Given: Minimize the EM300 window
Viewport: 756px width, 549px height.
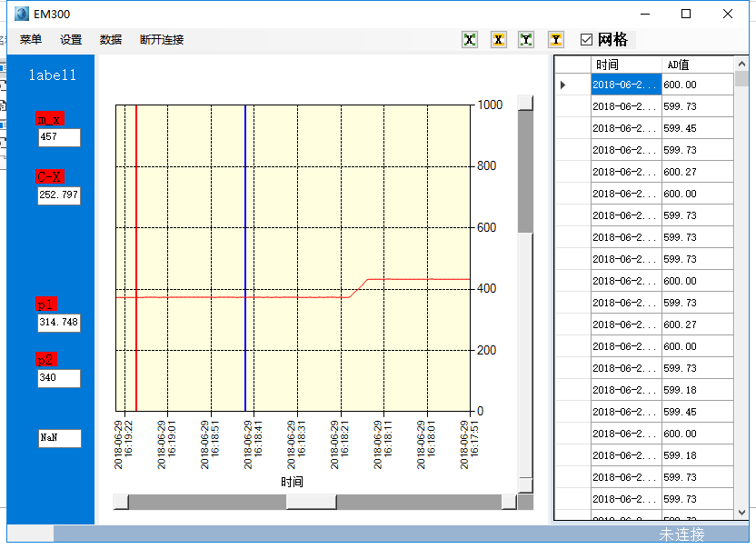Looking at the screenshot, I should (x=645, y=14).
